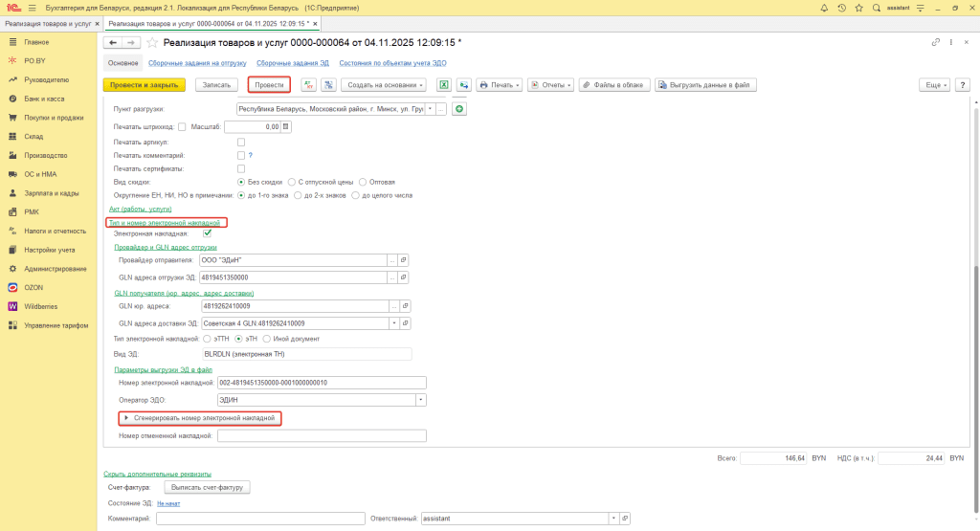The image size is (980, 531).
Task: Click the search magnifier icon
Action: pos(876,7)
